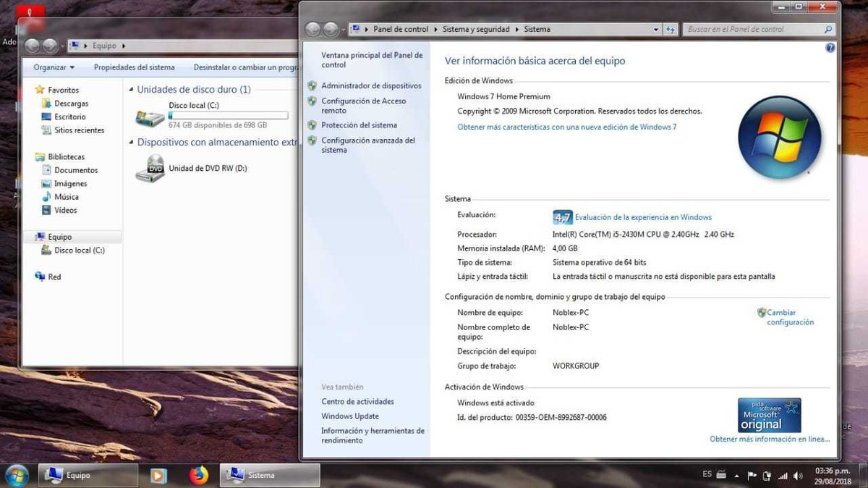The height and width of the screenshot is (488, 868).
Task: Open Ventana principal del Panel de control
Action: pos(372,59)
